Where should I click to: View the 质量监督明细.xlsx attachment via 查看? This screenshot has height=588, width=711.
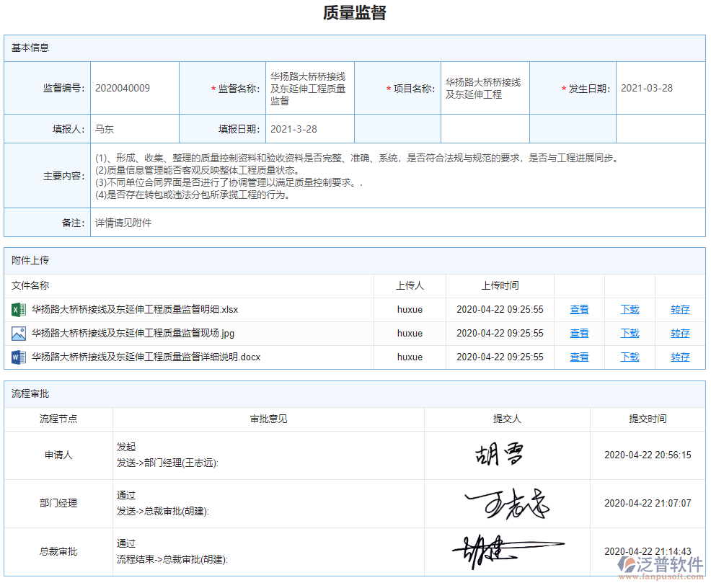click(x=579, y=310)
